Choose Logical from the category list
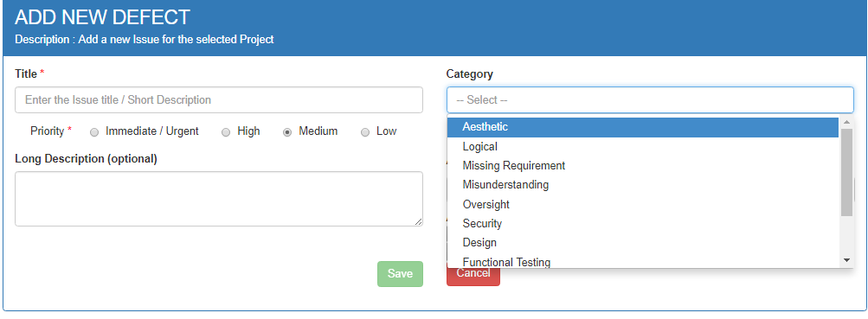868x319 pixels. pos(643,146)
